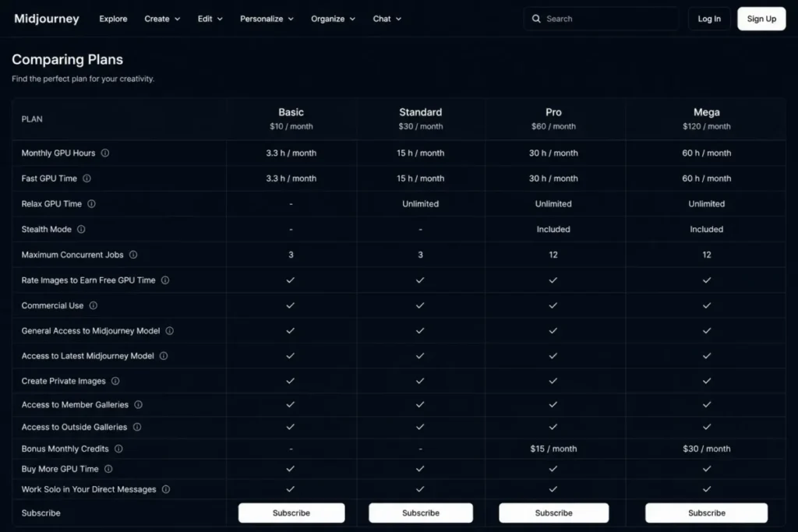The height and width of the screenshot is (532, 798).
Task: Open the Explore page
Action: [113, 19]
